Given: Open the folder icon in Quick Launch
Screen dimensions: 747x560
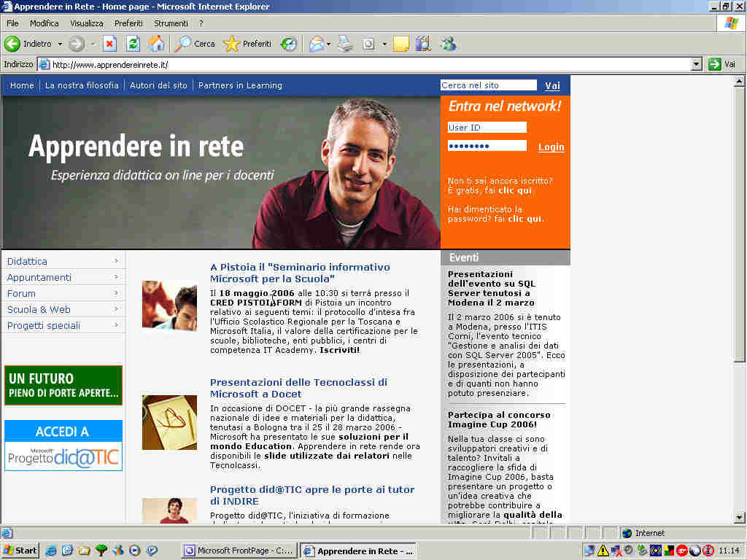Looking at the screenshot, I should 85,551.
